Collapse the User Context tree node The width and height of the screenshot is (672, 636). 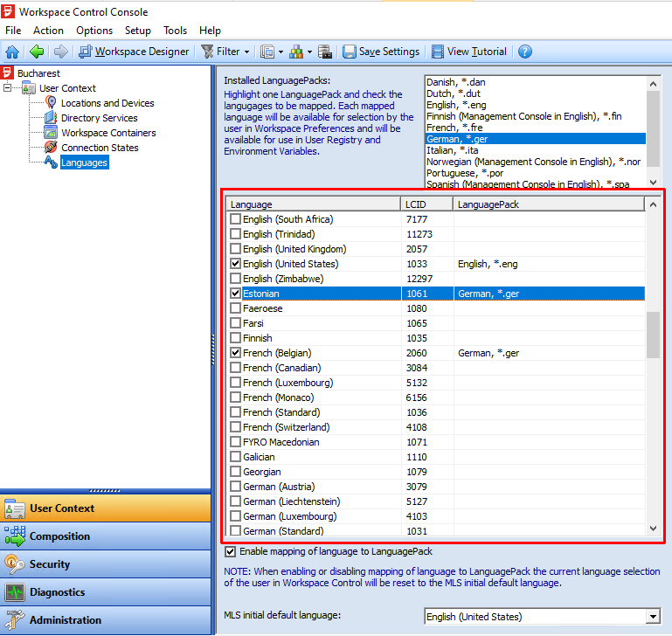(8, 88)
